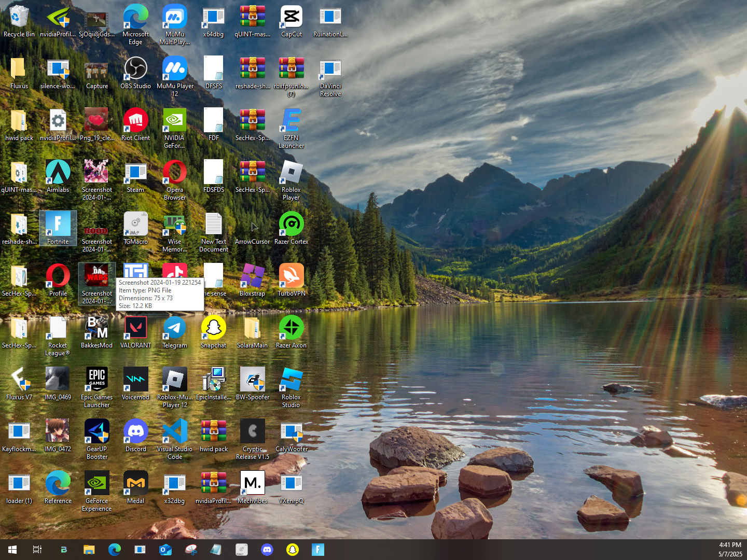The width and height of the screenshot is (747, 560).
Task: Select the Reference Edge shortcut on the desktop
Action: 58,487
